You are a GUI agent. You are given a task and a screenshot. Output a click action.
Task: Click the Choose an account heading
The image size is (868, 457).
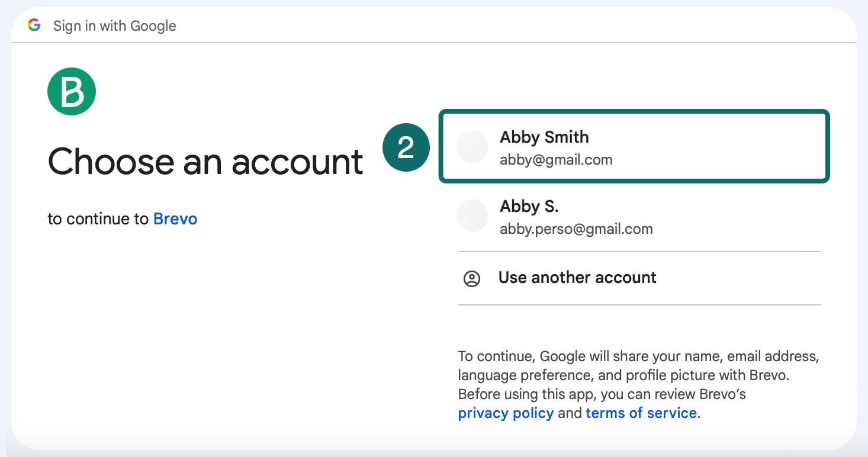point(205,162)
